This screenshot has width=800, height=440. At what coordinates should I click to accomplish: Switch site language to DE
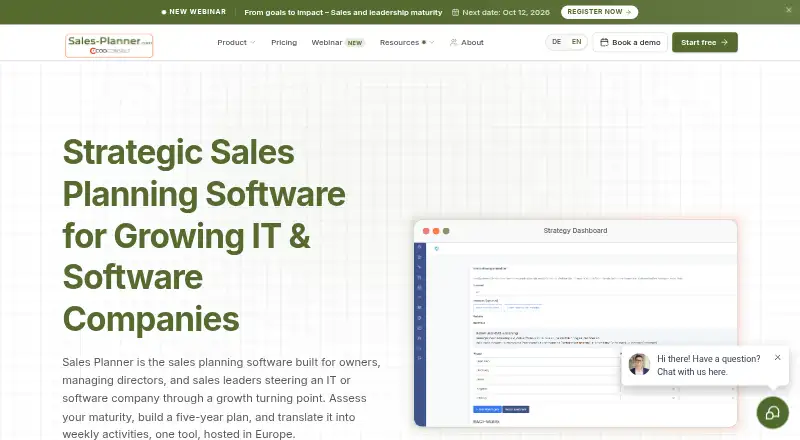pos(557,42)
